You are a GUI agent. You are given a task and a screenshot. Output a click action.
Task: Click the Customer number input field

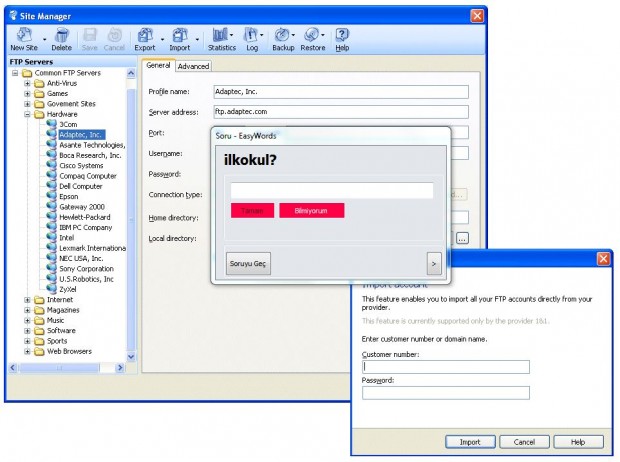point(446,367)
